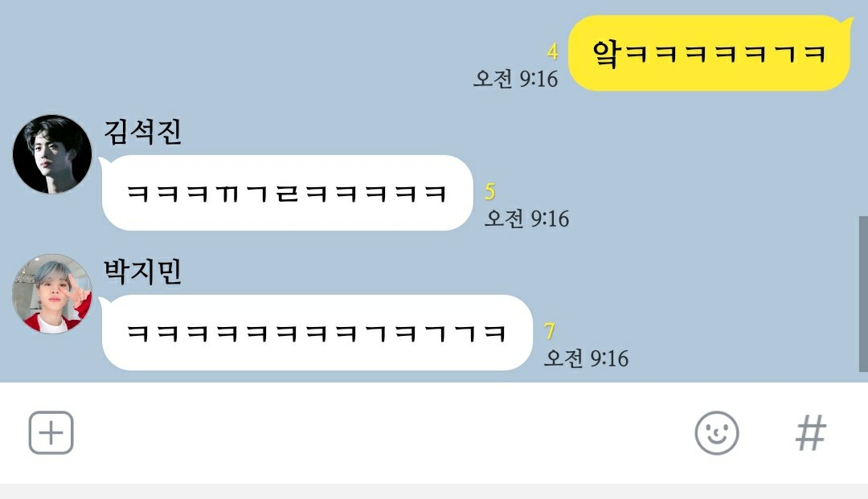Click the tail of the yellow bubble
868x499 pixels.
(848, 22)
